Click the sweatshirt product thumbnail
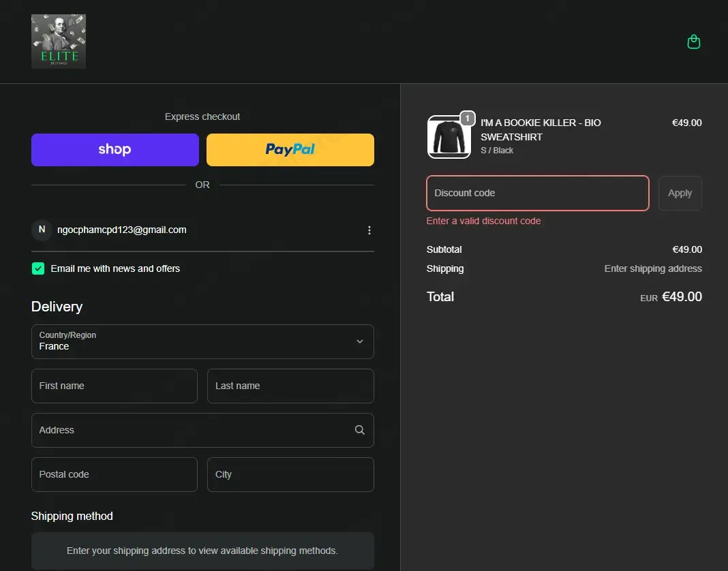 tap(449, 137)
